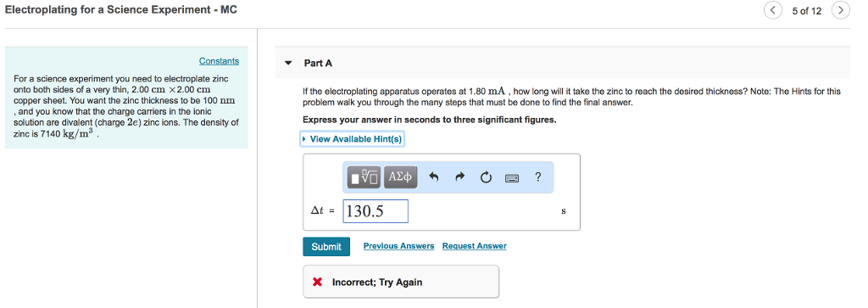Collapse the Part A section
This screenshot has height=308, width=868.
tap(288, 63)
